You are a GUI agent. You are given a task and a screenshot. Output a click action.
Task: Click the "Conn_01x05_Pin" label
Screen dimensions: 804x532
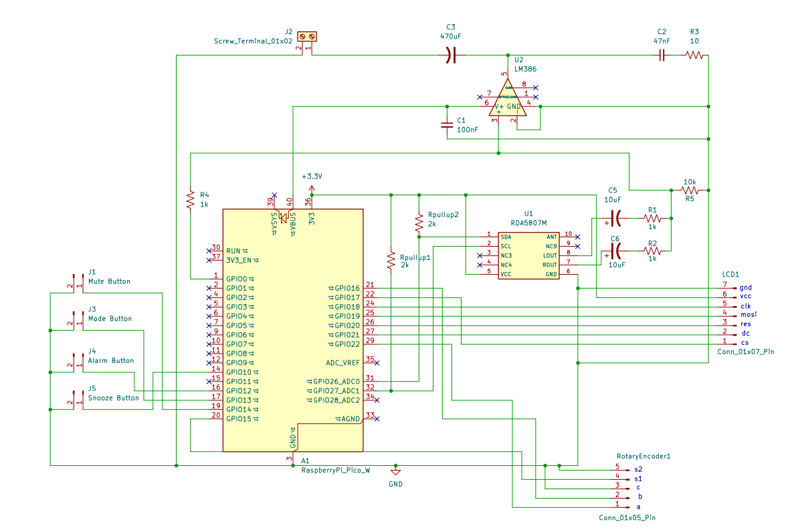(x=627, y=518)
